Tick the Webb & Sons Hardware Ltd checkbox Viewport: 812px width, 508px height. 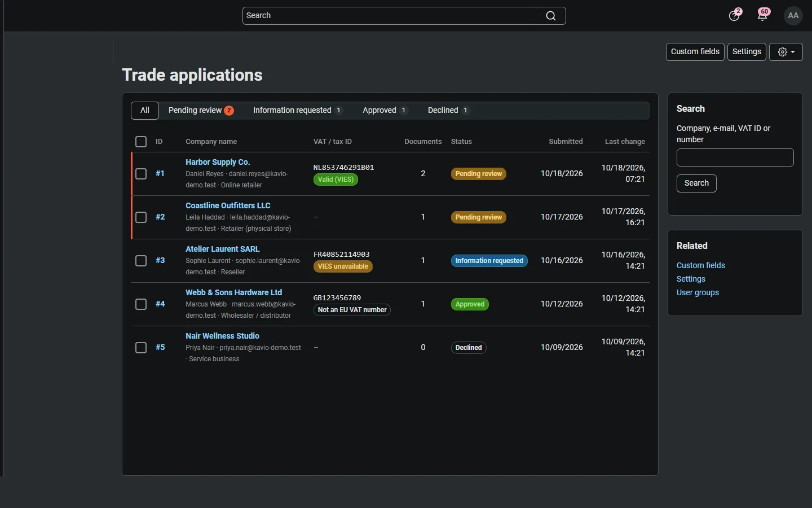141,304
